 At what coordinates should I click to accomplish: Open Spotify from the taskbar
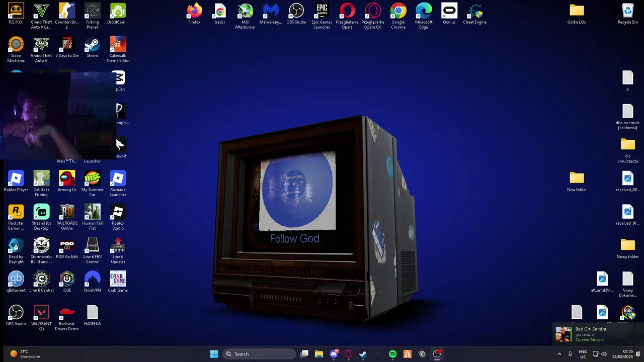(x=393, y=354)
